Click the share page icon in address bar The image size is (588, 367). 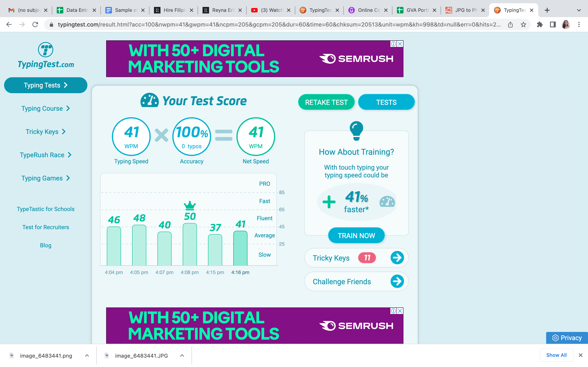[510, 24]
